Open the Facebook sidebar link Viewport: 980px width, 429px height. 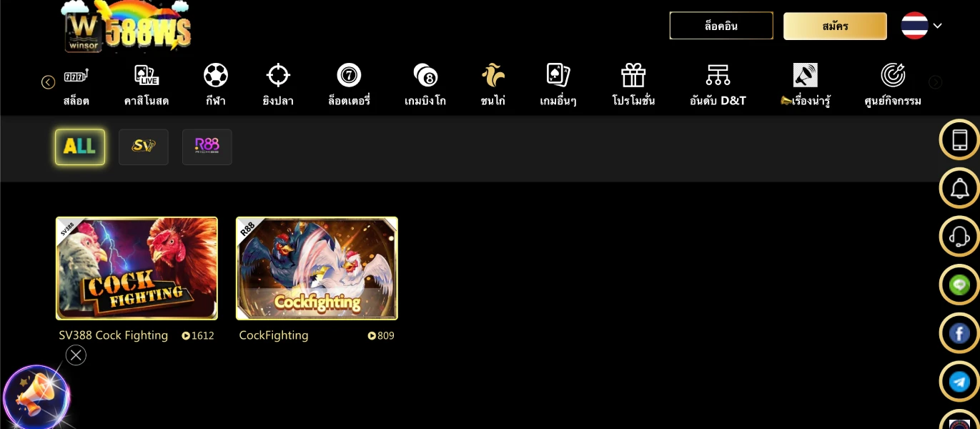(959, 333)
